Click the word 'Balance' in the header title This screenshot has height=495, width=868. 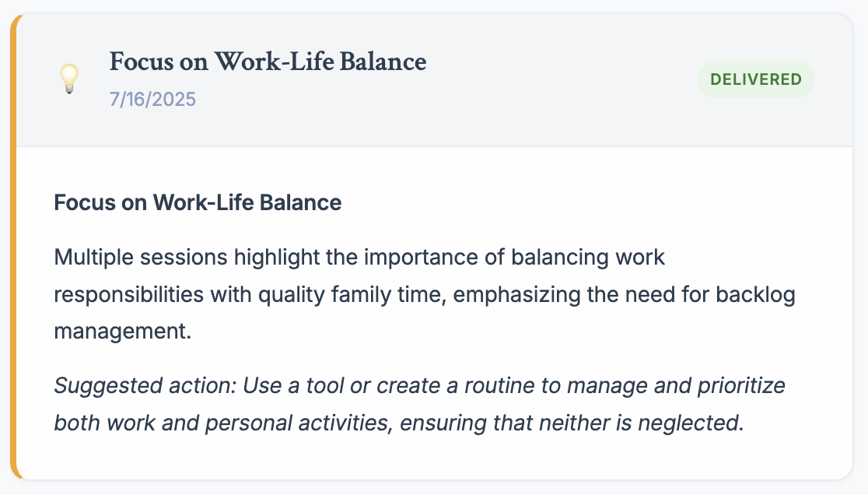pos(383,61)
